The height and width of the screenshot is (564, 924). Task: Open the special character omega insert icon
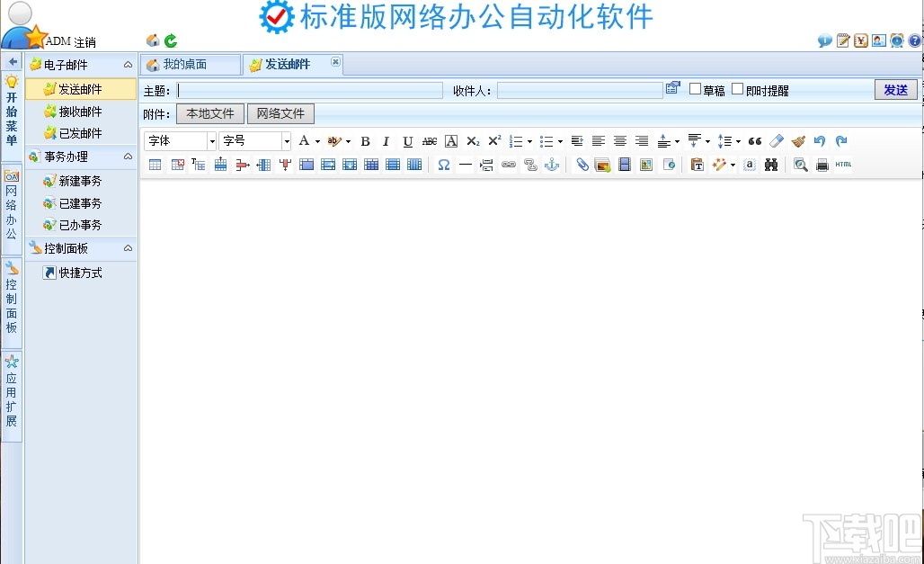coord(443,165)
